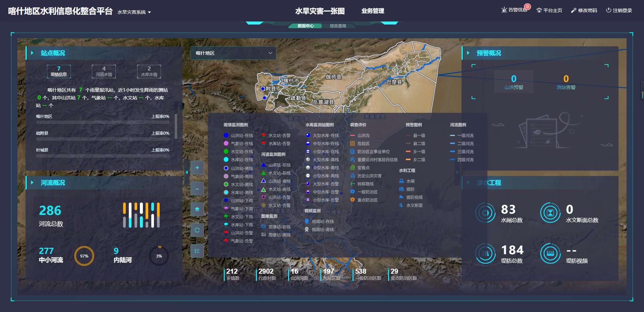This screenshot has width=644, height=312.
Task: Switch to 水库水情 station toggle box
Action: [149, 72]
